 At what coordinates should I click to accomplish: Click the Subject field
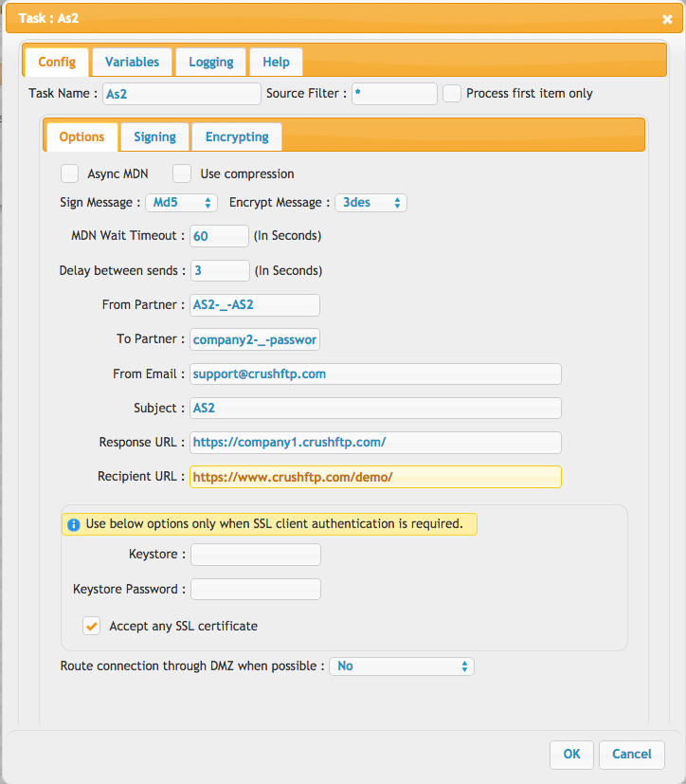pos(375,408)
